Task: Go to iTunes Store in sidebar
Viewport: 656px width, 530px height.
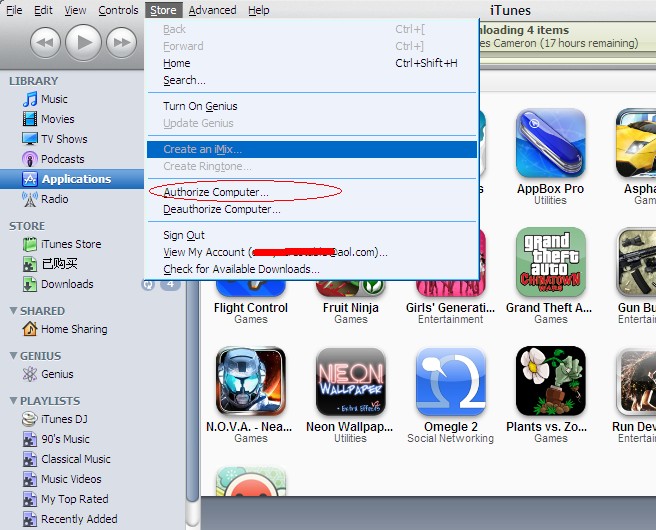Action: 70,244
